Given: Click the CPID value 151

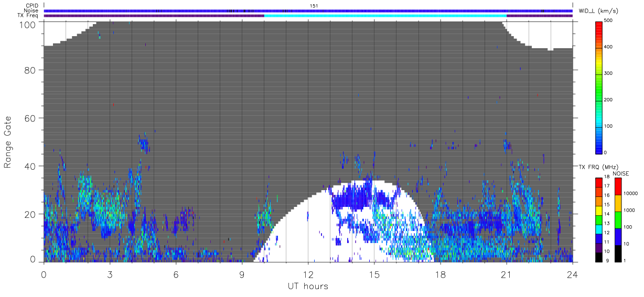Looking at the screenshot, I should pyautogui.click(x=314, y=6).
